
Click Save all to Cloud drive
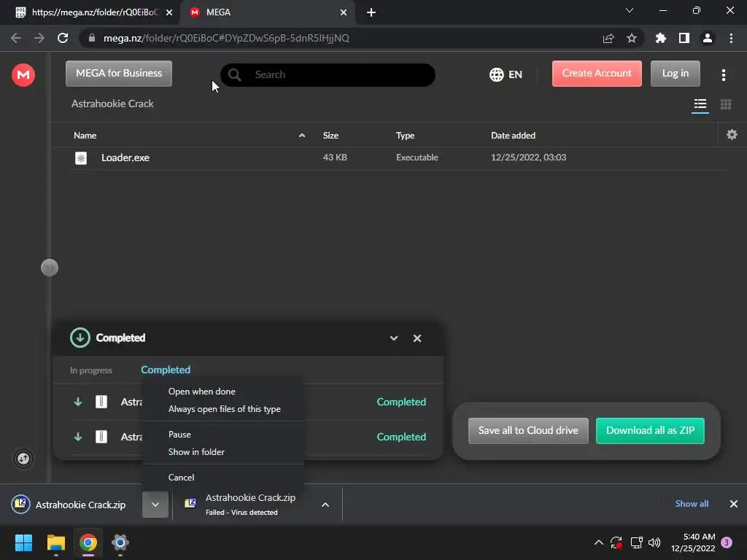[x=528, y=430]
